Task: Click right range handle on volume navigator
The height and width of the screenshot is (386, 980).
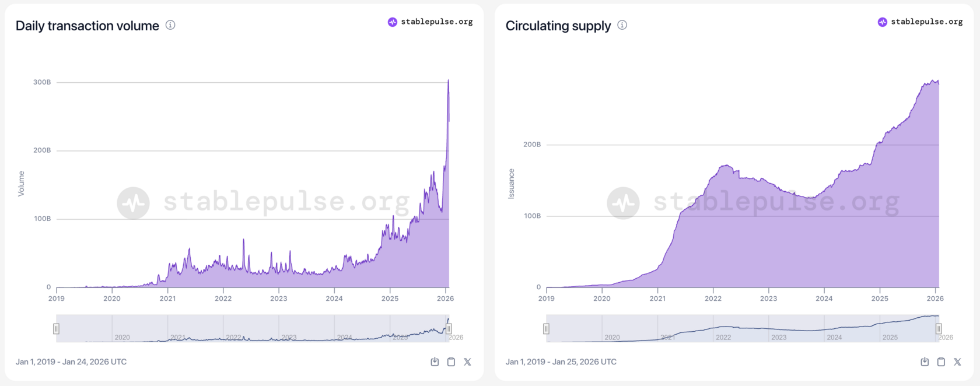Action: (x=449, y=329)
